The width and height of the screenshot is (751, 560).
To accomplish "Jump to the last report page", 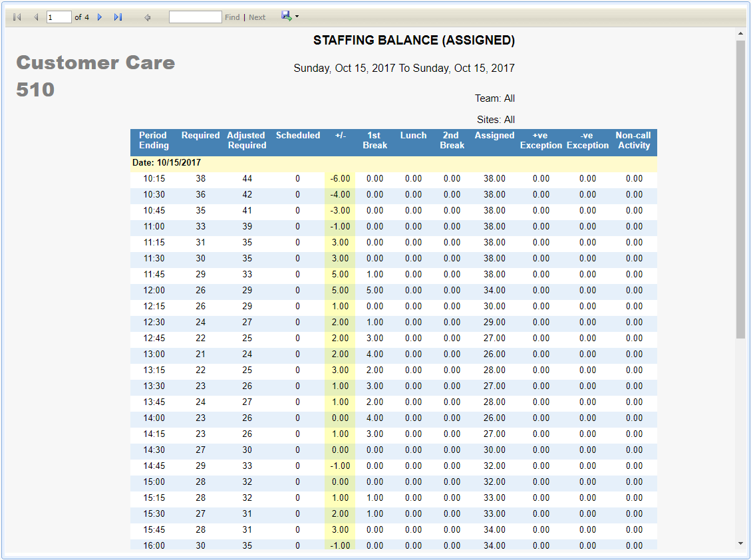I will point(118,17).
